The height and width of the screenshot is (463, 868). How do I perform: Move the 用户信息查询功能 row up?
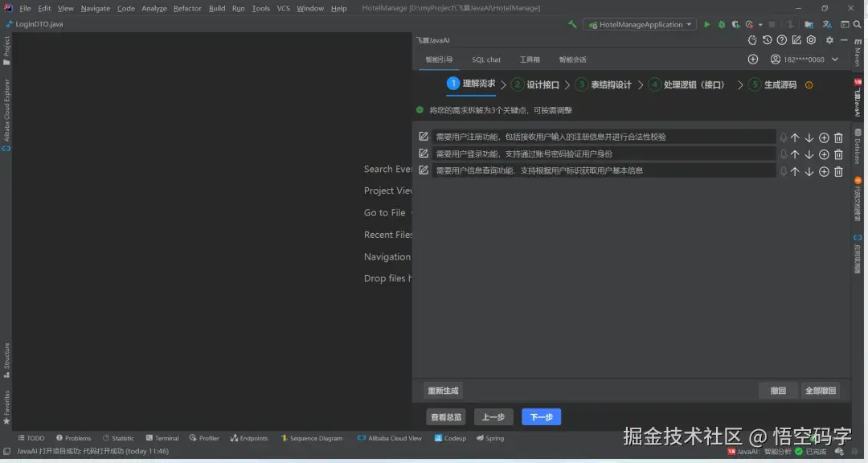(x=795, y=172)
